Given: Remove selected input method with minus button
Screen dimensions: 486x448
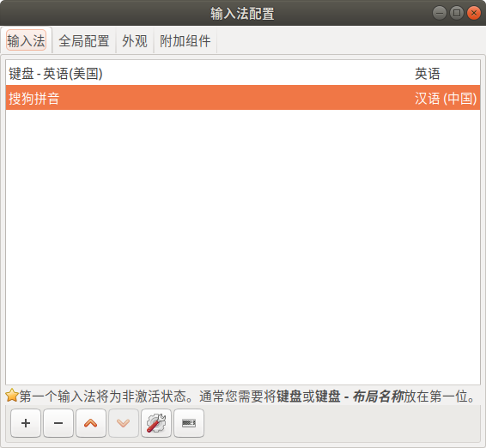Looking at the screenshot, I should [58, 423].
